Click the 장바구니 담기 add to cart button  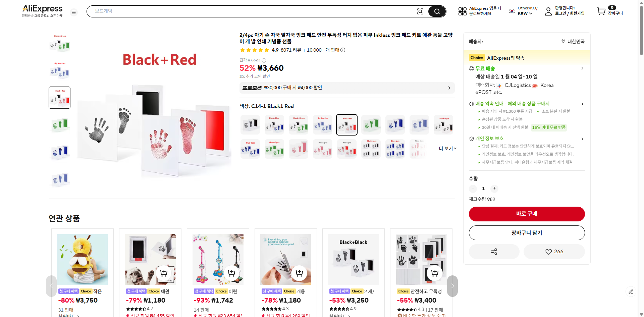(527, 233)
